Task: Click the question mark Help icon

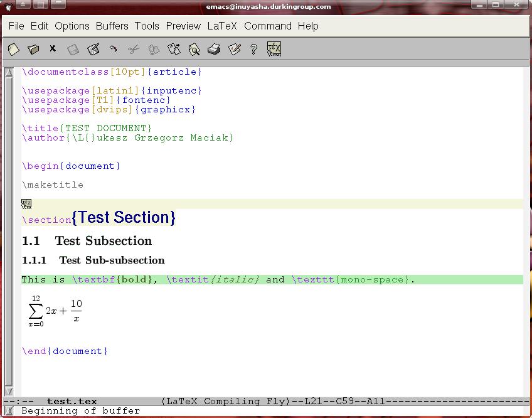Action: pos(253,49)
